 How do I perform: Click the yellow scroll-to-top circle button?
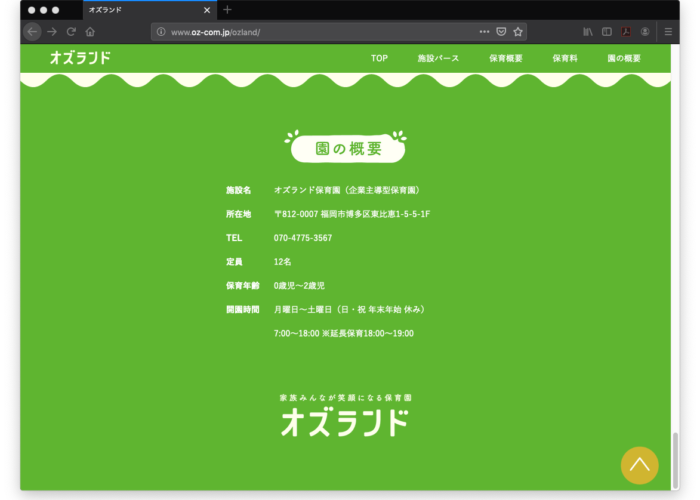coord(640,464)
